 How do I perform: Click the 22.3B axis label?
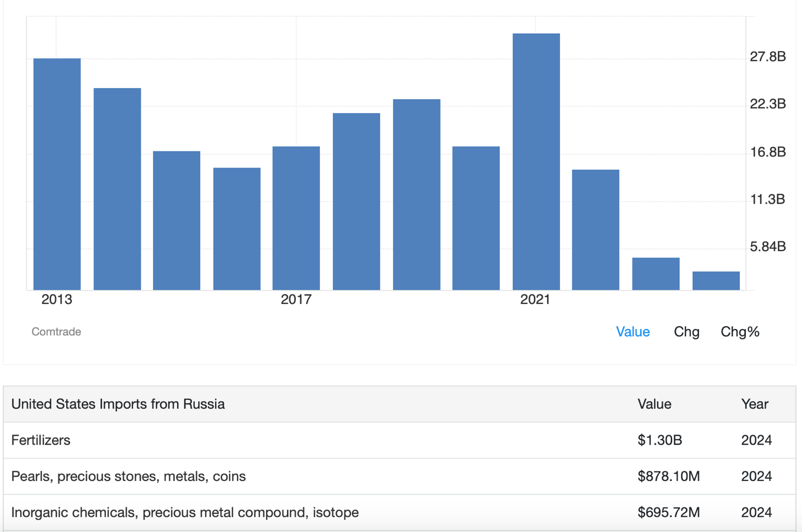click(x=768, y=104)
